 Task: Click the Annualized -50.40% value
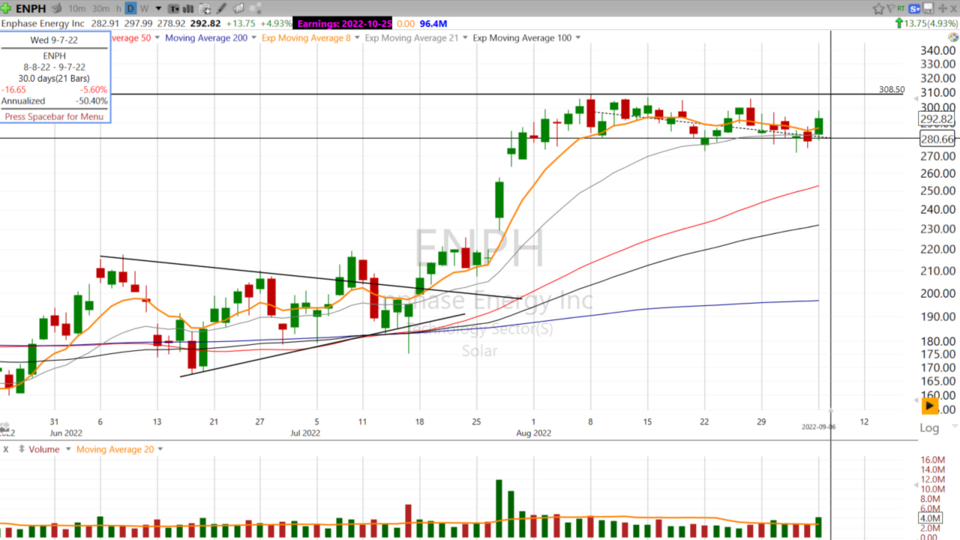tap(92, 100)
